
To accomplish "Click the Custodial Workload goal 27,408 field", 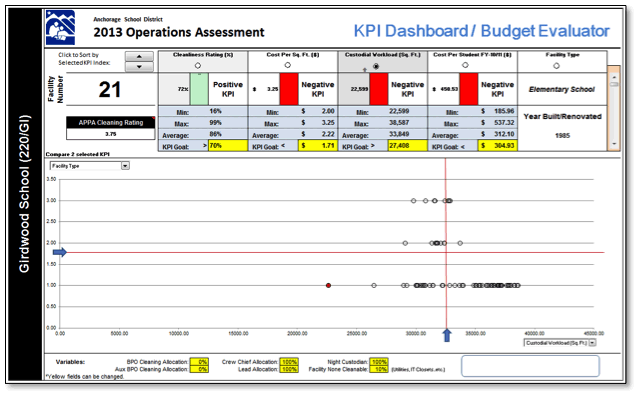I will (x=408, y=146).
